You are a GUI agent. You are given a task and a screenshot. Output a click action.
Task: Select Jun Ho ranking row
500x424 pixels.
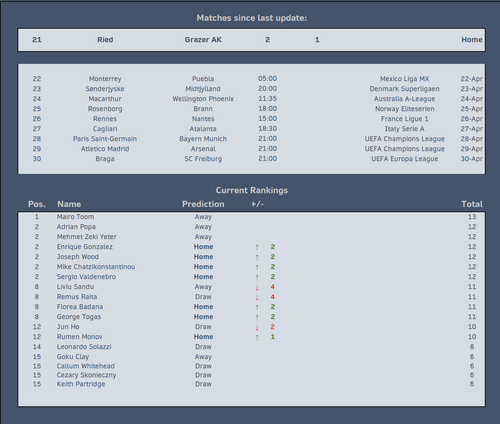(x=252, y=327)
